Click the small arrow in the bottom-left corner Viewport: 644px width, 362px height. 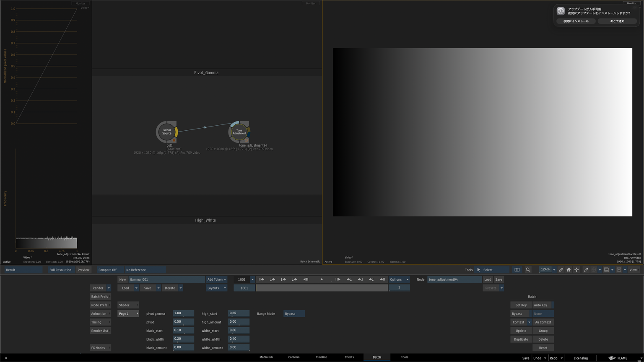coord(6,358)
